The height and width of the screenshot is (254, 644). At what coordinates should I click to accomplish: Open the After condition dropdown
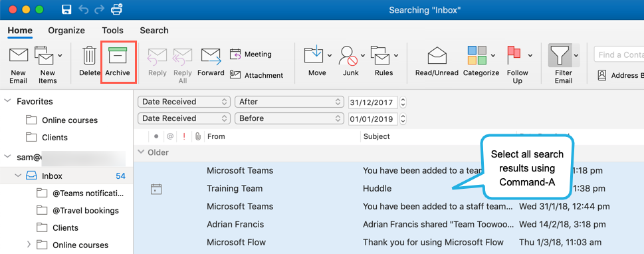pyautogui.click(x=289, y=102)
